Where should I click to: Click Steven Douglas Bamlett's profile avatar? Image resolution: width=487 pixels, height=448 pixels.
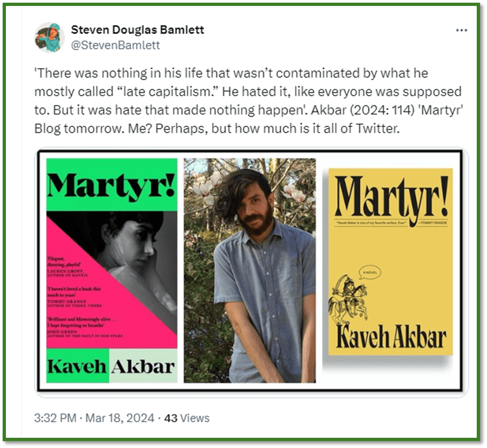tap(50, 37)
